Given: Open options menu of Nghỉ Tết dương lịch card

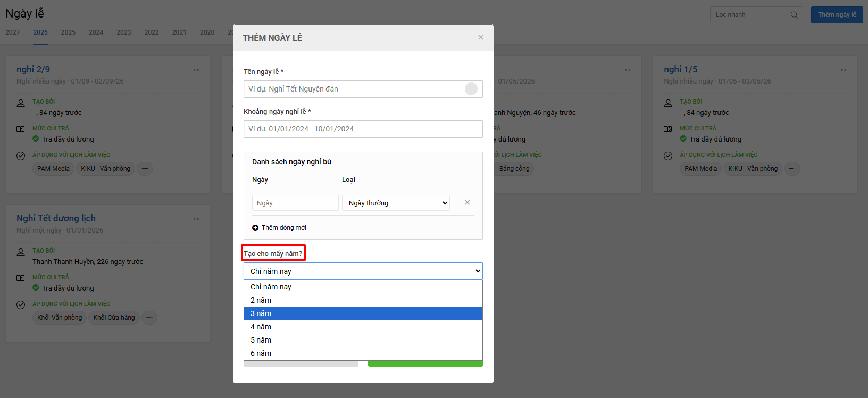Looking at the screenshot, I should (x=196, y=219).
